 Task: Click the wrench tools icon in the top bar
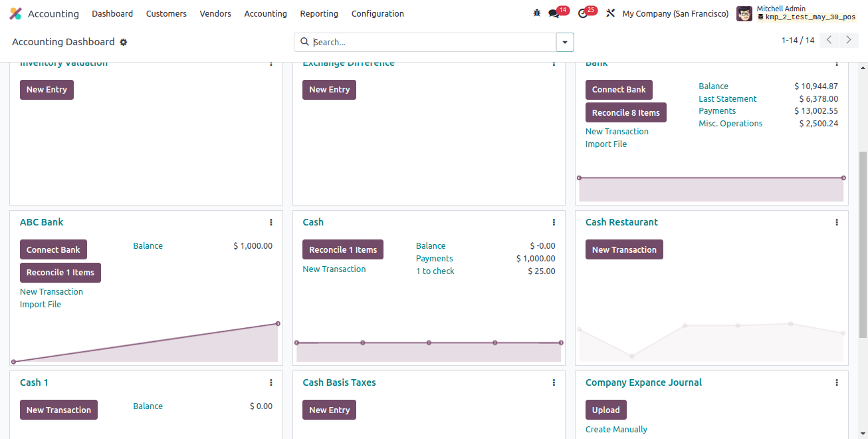610,13
